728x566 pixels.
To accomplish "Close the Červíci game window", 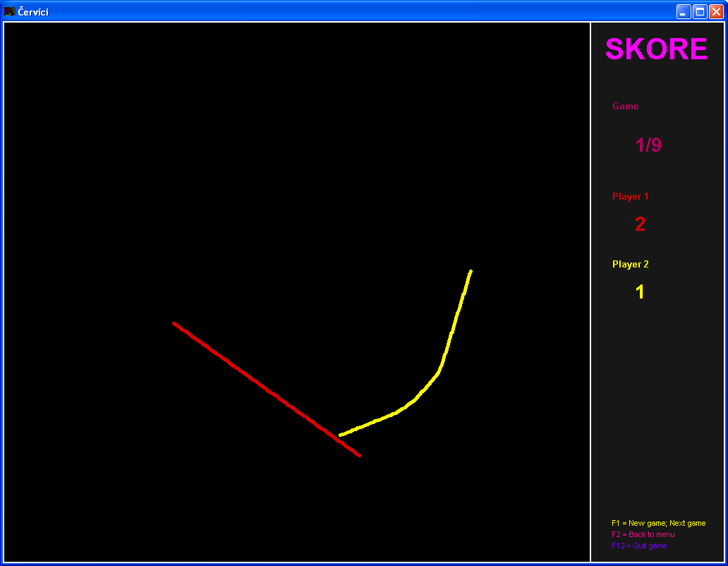I will pyautogui.click(x=716, y=11).
